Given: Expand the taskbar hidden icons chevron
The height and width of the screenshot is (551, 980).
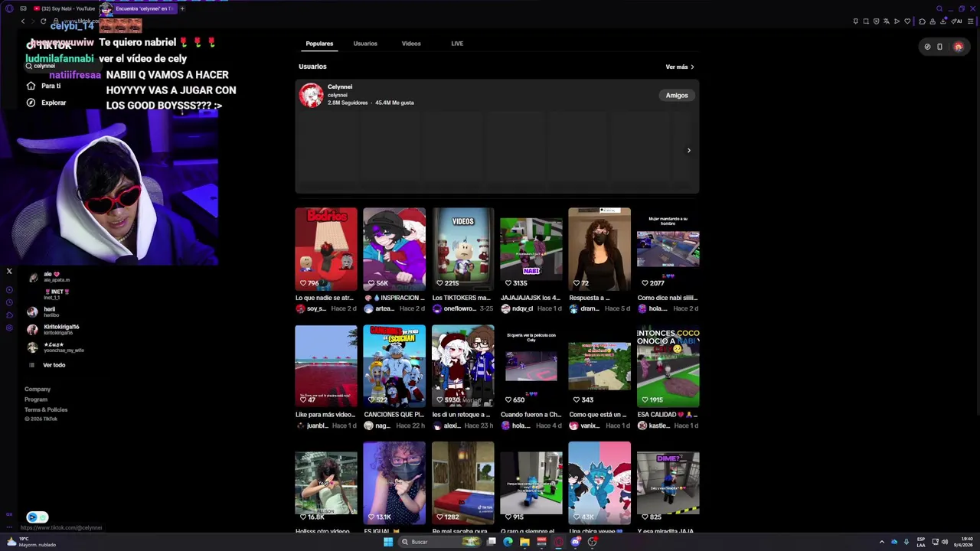Looking at the screenshot, I should coord(881,542).
